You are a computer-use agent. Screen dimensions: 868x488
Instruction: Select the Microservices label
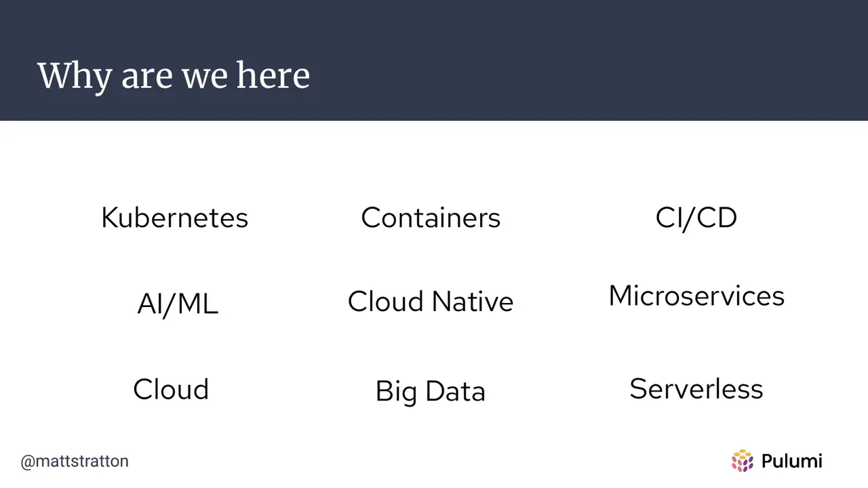pos(696,296)
